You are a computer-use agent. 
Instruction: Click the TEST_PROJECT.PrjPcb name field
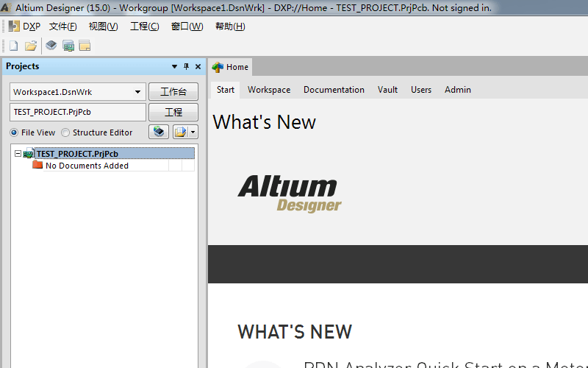[x=78, y=113]
